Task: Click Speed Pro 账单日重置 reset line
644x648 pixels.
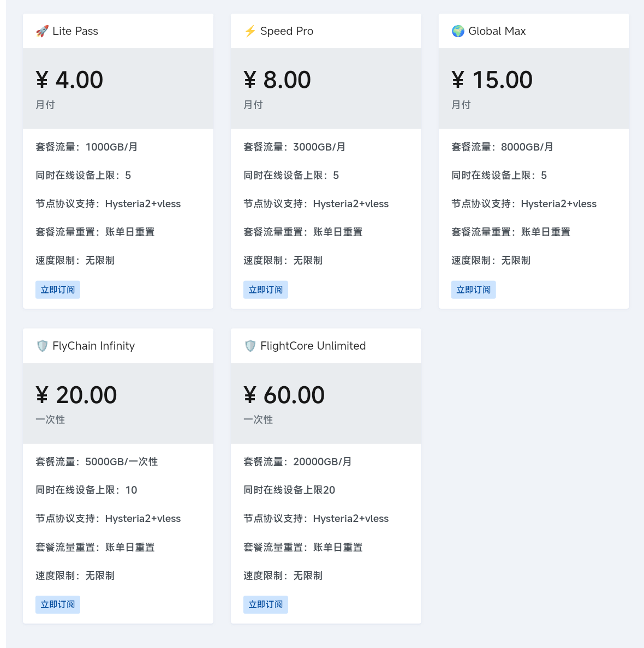Action: 303,232
